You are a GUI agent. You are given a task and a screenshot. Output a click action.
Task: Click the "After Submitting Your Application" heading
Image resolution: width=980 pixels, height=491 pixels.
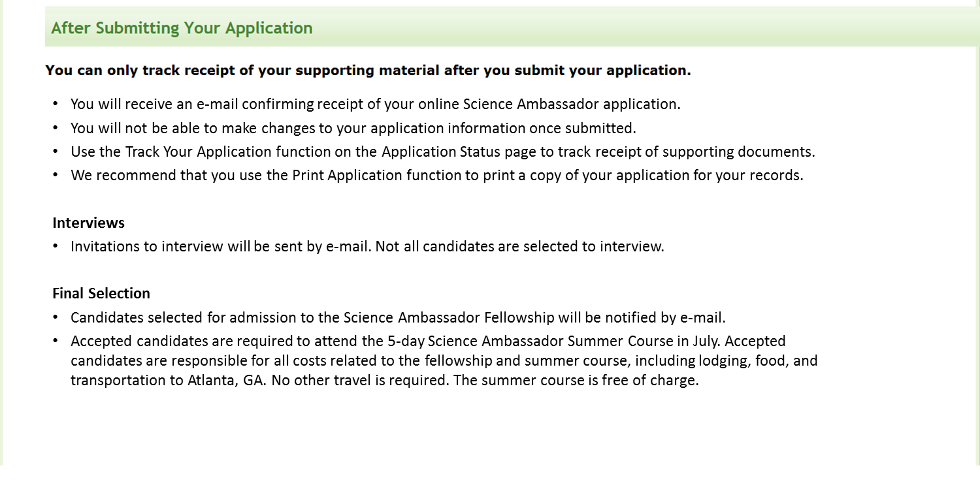pyautogui.click(x=182, y=28)
